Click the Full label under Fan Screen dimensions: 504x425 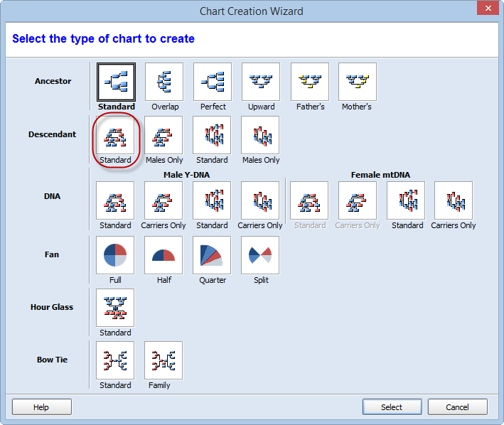tap(115, 281)
